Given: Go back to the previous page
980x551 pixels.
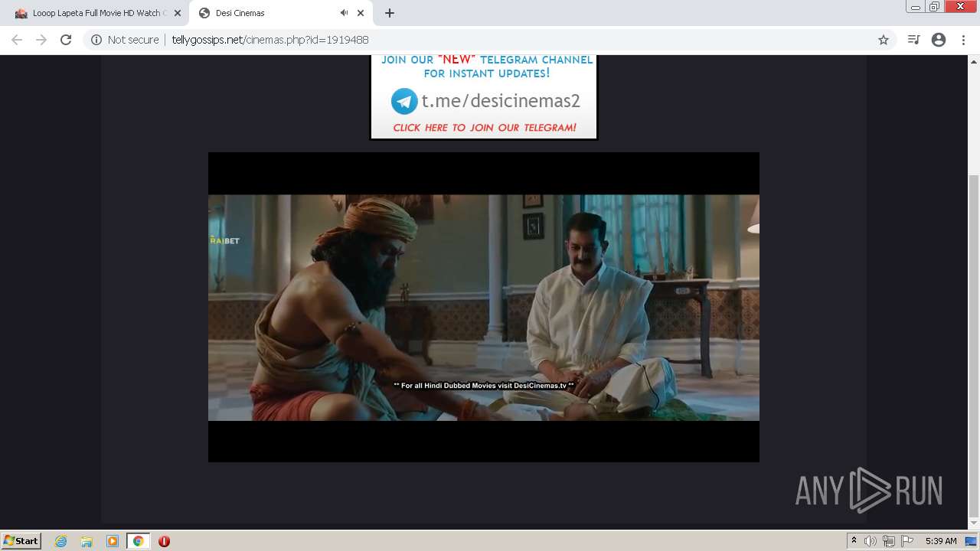Looking at the screenshot, I should click(17, 40).
